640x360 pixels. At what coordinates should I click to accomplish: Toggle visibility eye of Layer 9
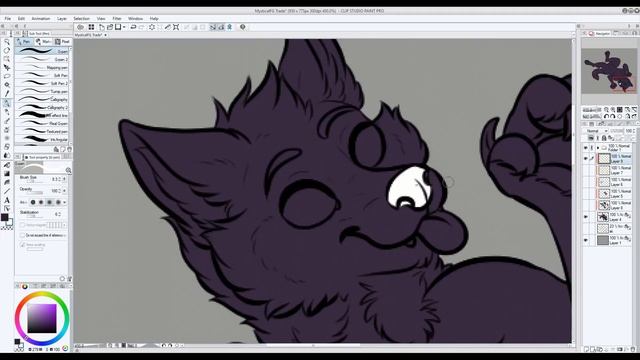586,158
